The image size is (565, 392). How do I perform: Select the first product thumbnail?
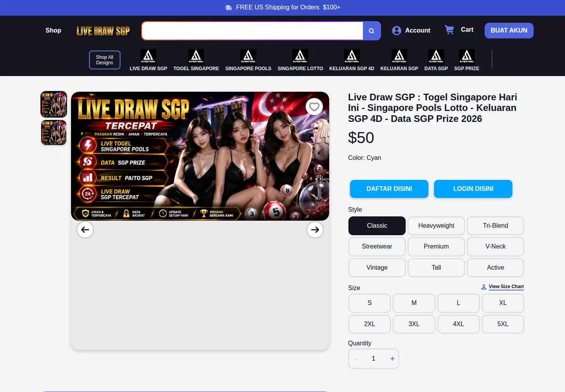tap(54, 104)
